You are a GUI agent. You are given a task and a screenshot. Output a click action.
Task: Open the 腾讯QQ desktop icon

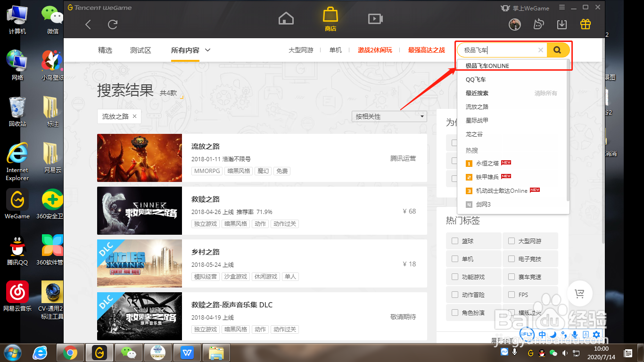17,250
